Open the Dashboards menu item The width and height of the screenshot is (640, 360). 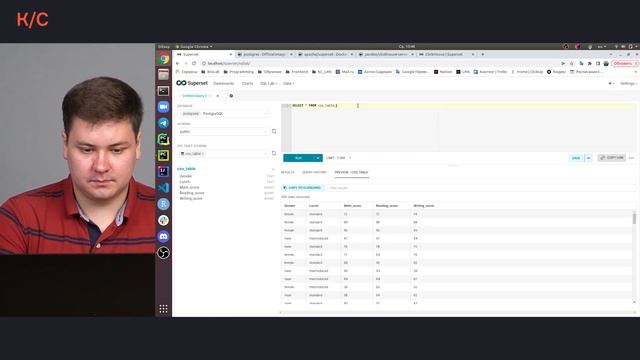pyautogui.click(x=224, y=83)
